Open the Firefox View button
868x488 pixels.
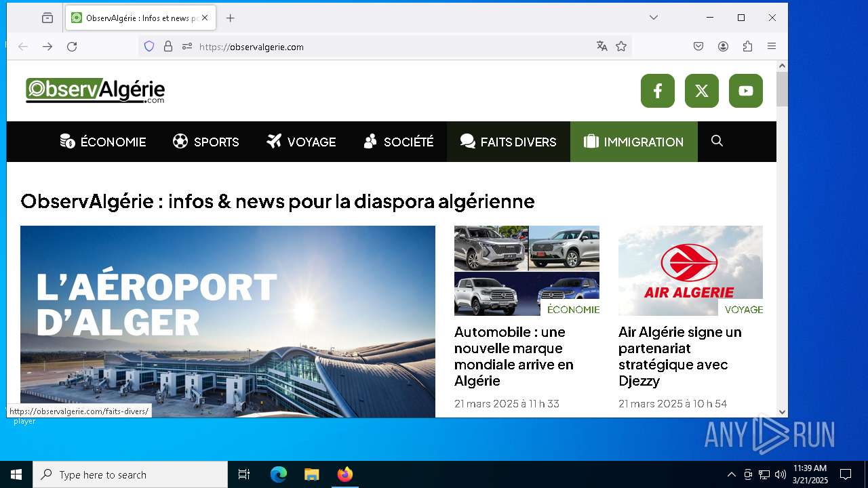[47, 18]
